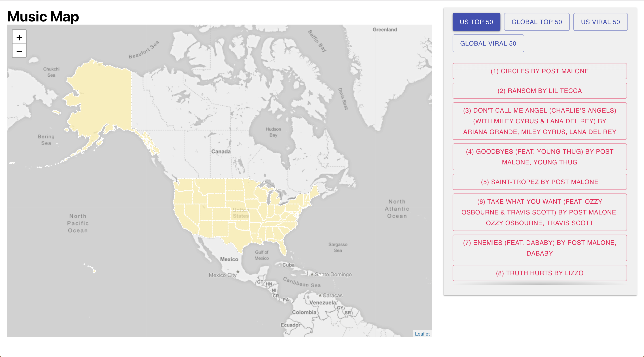The width and height of the screenshot is (644, 357).
Task: Select the US Top 50 tab
Action: coord(476,22)
